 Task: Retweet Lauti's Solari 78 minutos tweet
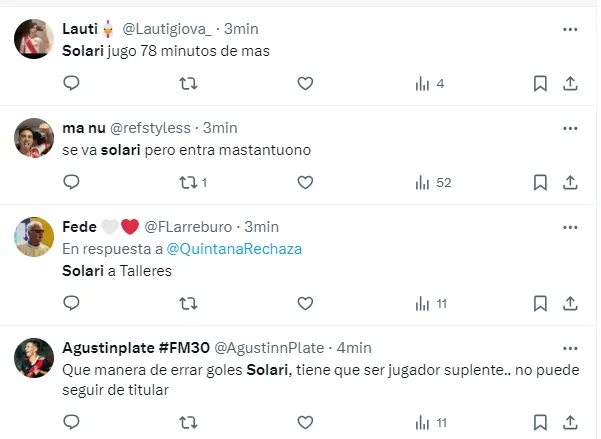(187, 84)
